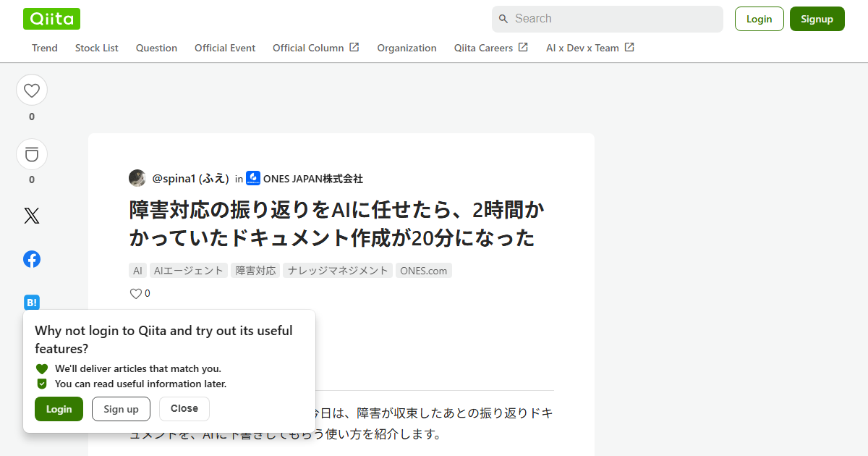Open ONES JAPAN株式会社 organization page
Viewport: 868px width, 456px height.
click(x=313, y=179)
